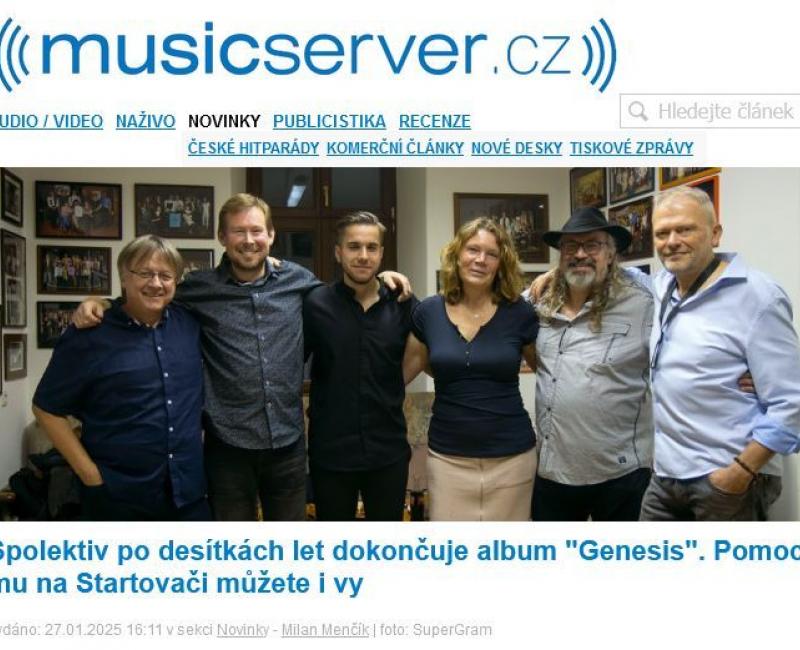Screen dimensions: 800x650
Task: Open České hitparády submenu link
Action: pos(253,148)
